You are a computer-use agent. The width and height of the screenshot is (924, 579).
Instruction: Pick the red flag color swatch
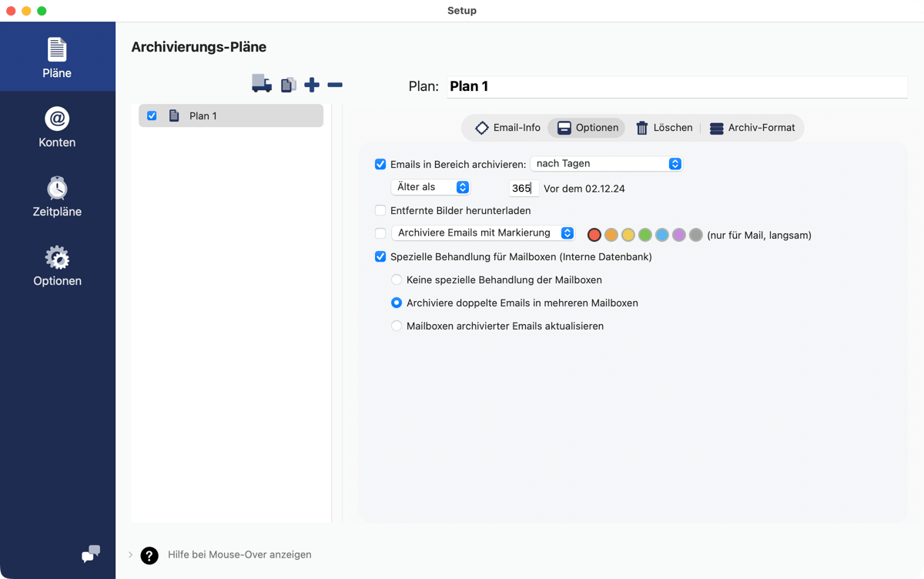tap(594, 235)
